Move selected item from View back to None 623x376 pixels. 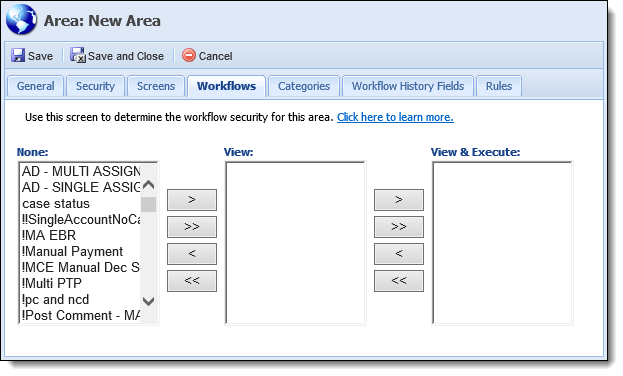(x=192, y=254)
